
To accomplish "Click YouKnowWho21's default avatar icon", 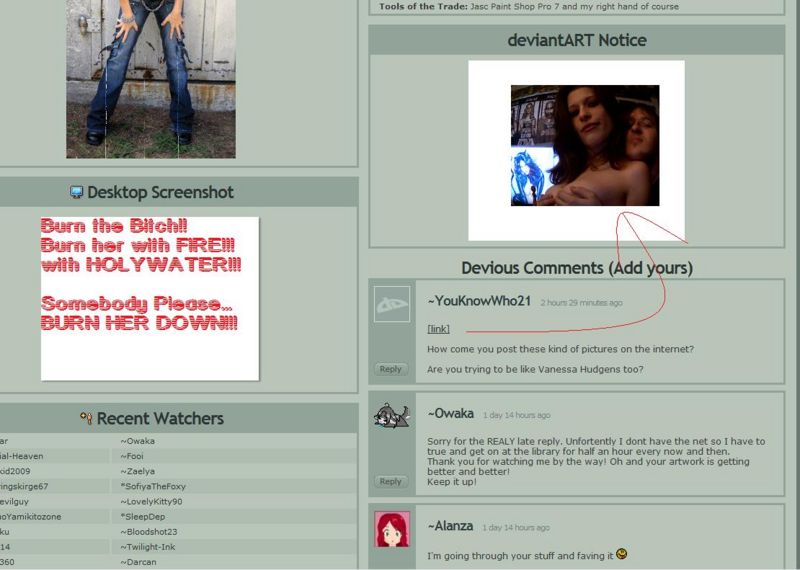I will tap(391, 304).
